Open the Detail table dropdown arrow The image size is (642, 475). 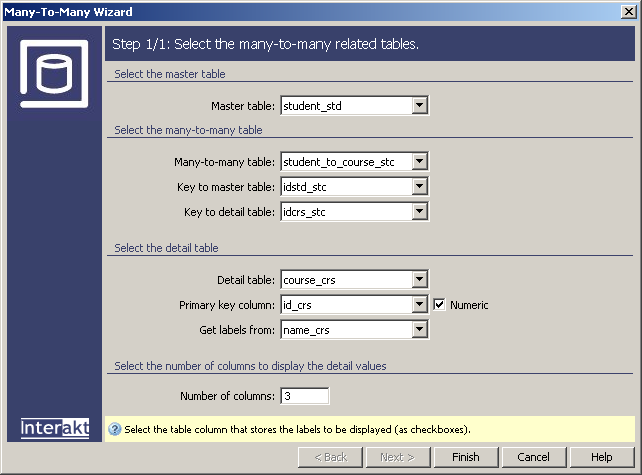[420, 279]
